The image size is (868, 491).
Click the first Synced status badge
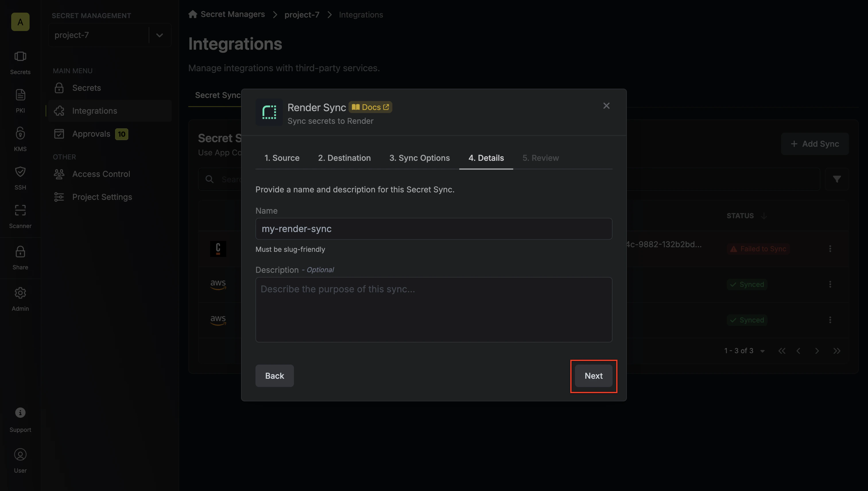[x=747, y=284]
